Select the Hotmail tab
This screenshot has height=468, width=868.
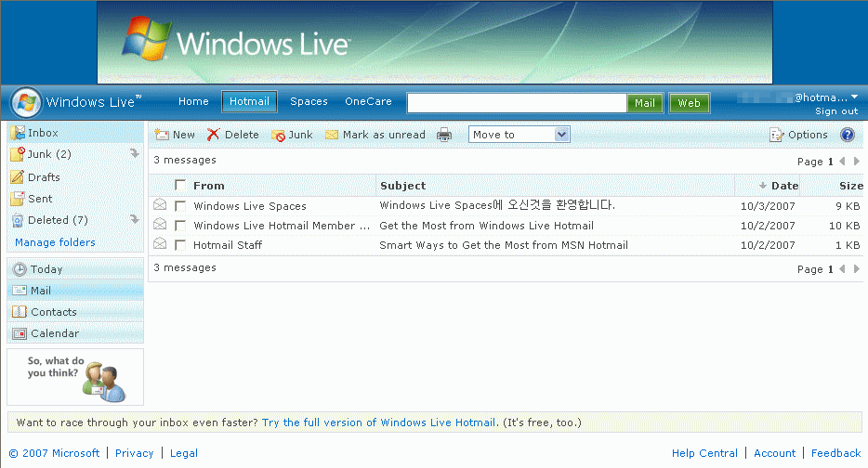[250, 102]
